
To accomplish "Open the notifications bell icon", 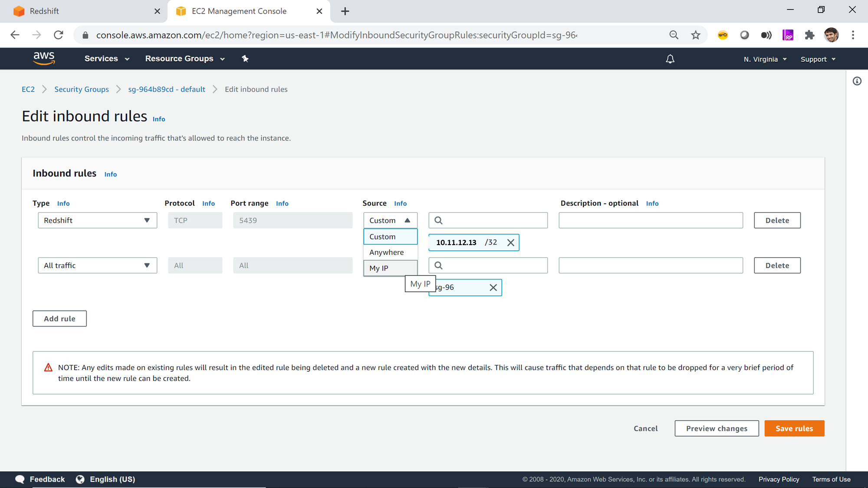I will click(670, 59).
